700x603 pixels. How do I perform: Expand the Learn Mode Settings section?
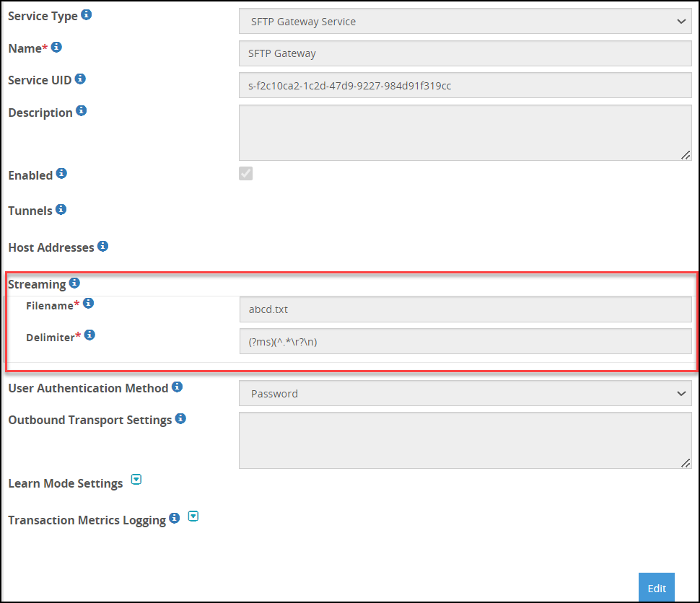click(136, 480)
